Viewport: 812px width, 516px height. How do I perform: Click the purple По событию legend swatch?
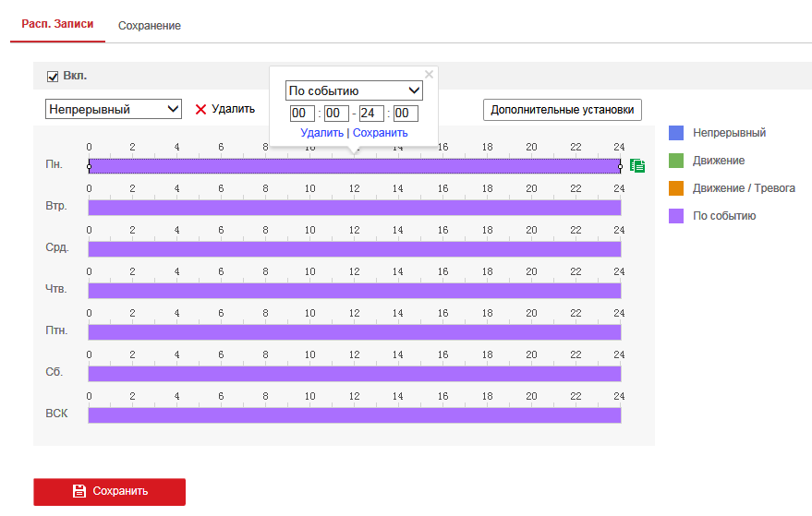(676, 216)
